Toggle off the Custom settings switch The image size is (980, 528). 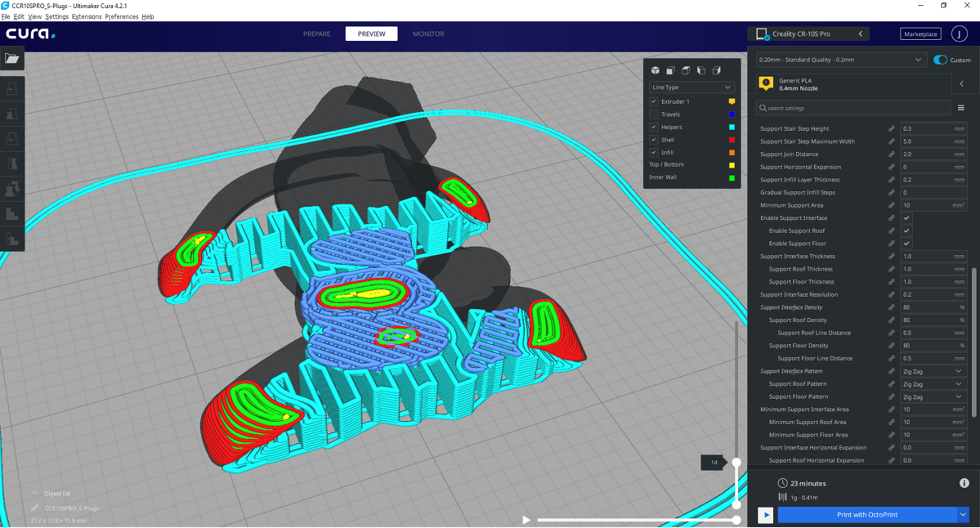(941, 60)
